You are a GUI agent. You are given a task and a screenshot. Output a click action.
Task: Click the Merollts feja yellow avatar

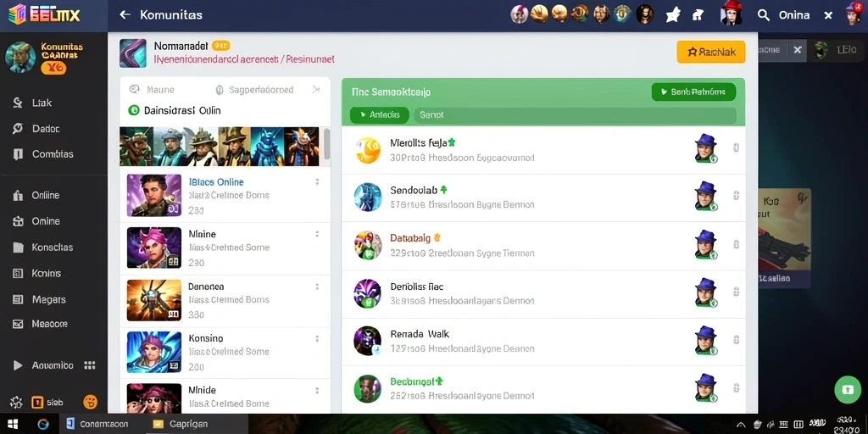coord(368,150)
